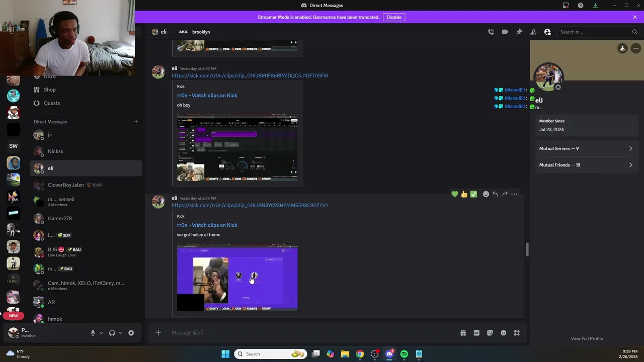React with thumbs up emoji
This screenshot has height=362, width=644.
[x=464, y=194]
